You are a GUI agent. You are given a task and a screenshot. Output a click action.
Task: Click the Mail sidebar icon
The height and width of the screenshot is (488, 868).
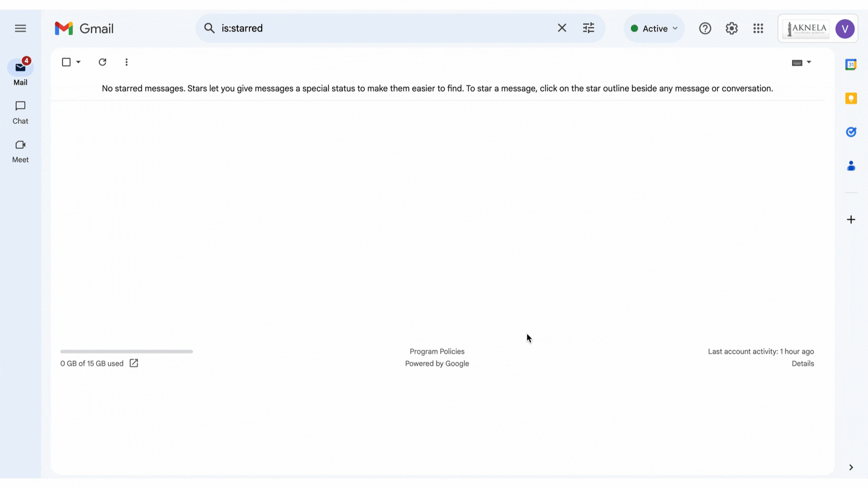click(x=20, y=67)
